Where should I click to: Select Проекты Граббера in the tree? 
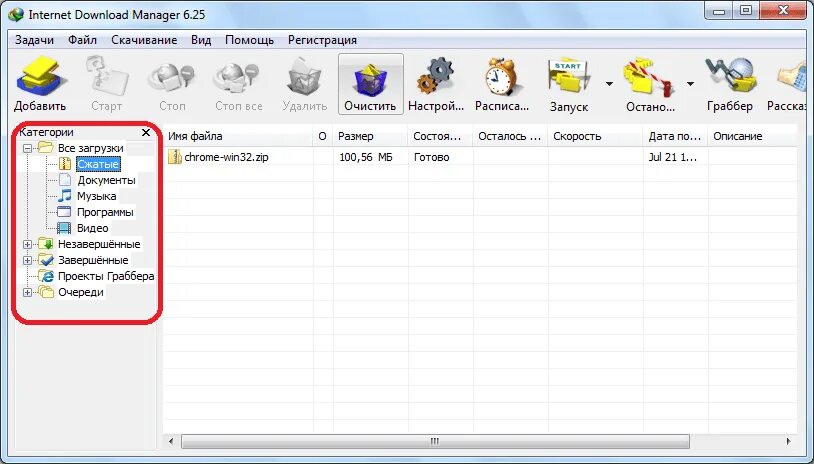coord(106,277)
